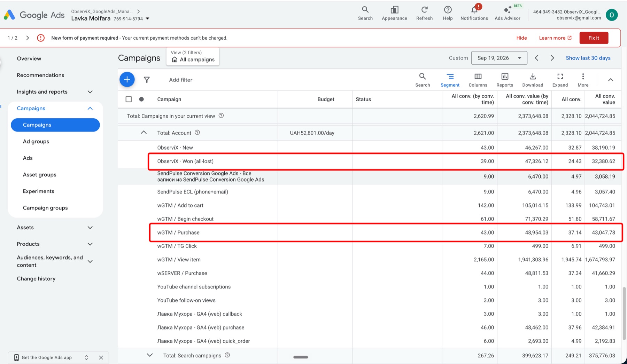The width and height of the screenshot is (627, 364).
Task: Open Ad groups in sidebar
Action: pos(36,142)
